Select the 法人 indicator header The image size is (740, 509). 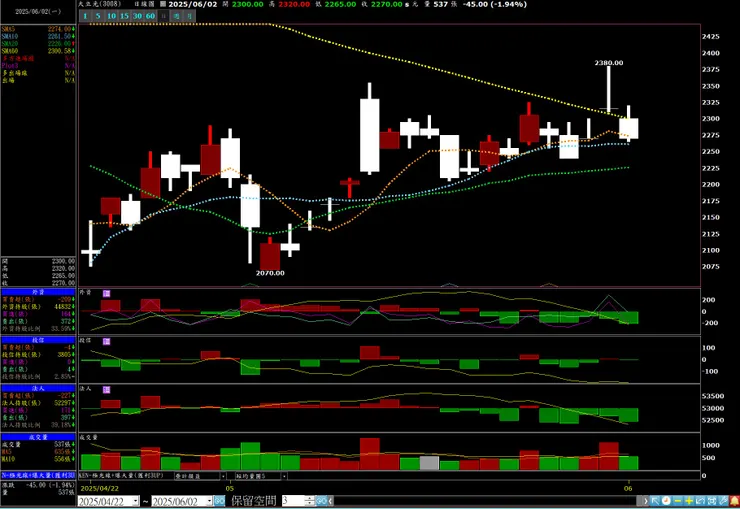[x=38, y=388]
